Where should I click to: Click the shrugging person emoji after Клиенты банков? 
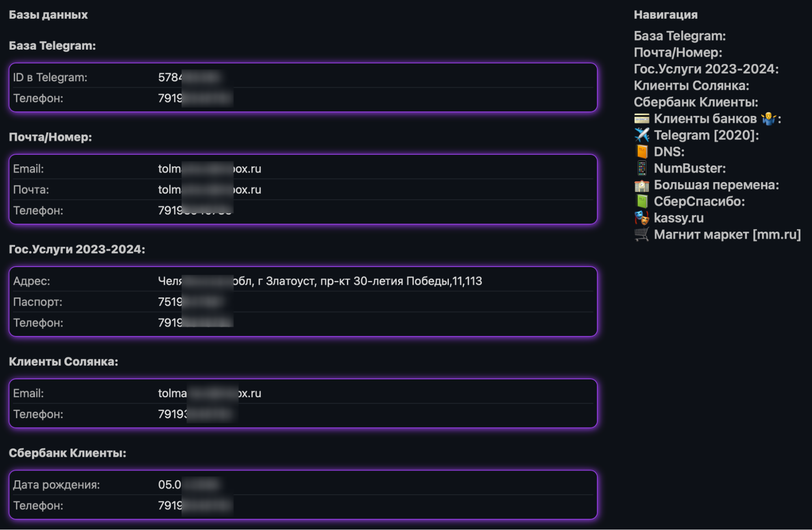click(x=768, y=119)
